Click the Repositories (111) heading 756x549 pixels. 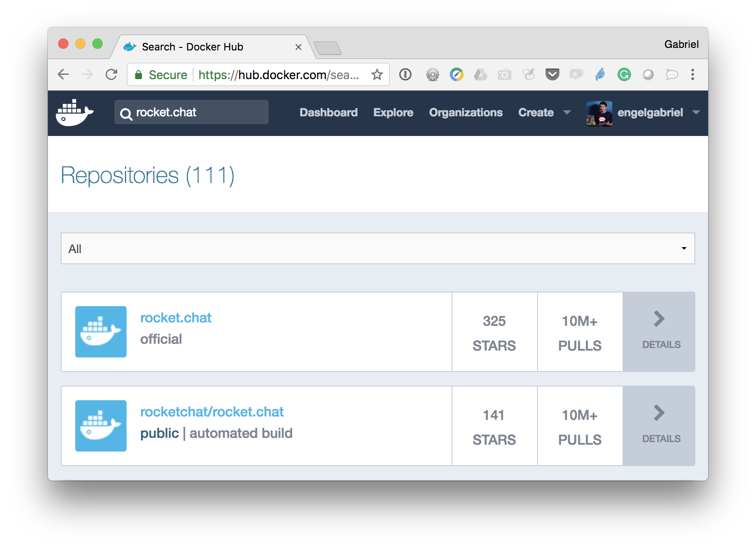click(148, 175)
